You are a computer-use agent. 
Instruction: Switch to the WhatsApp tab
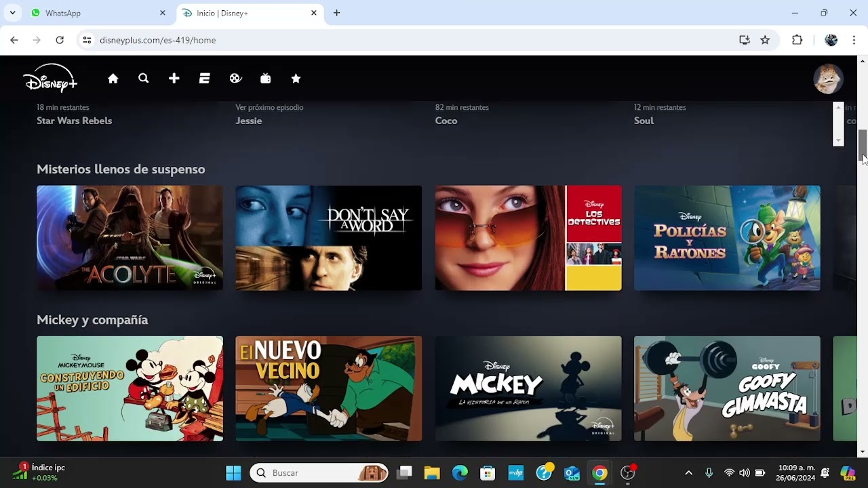98,13
